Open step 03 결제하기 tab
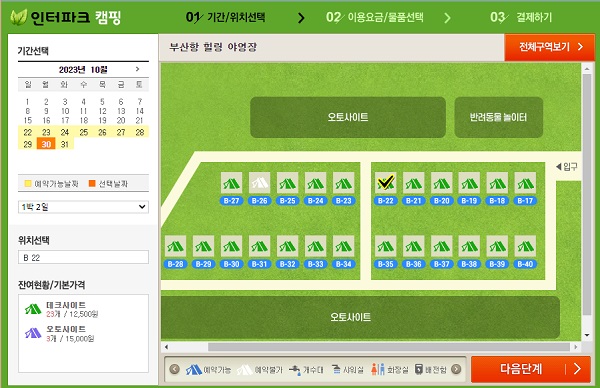The height and width of the screenshot is (388, 600). tap(521, 17)
